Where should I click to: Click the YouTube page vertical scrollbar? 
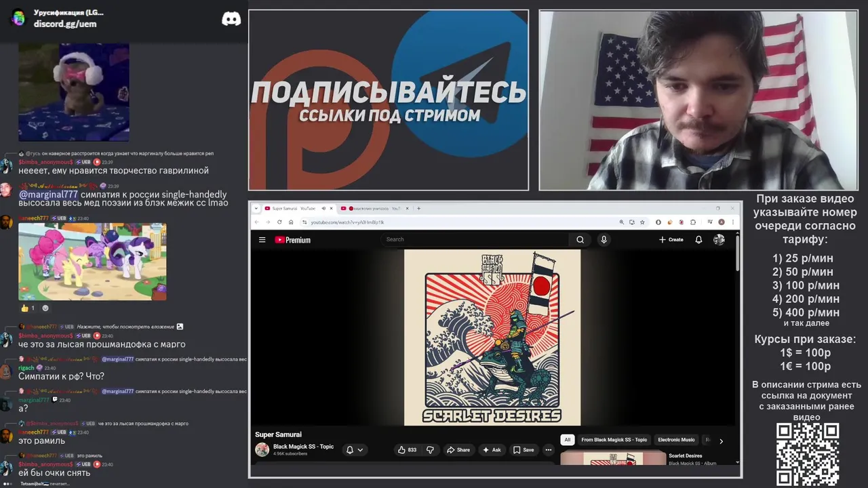[x=737, y=252]
